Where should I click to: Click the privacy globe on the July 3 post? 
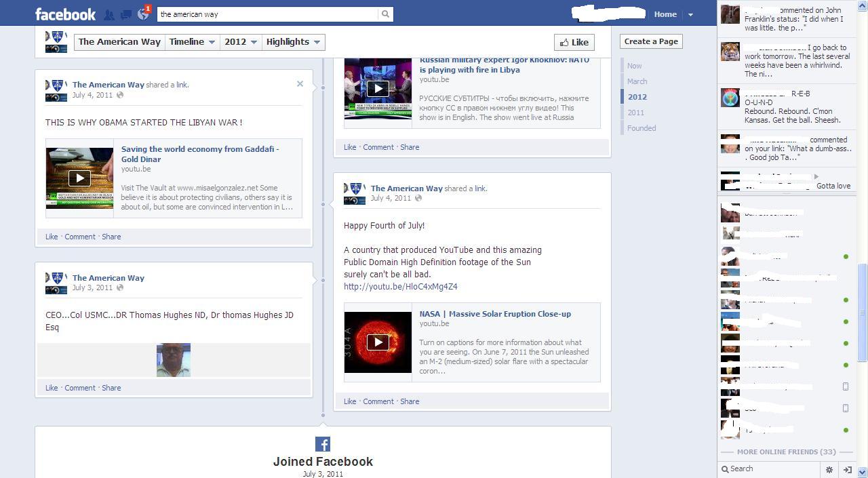(120, 287)
